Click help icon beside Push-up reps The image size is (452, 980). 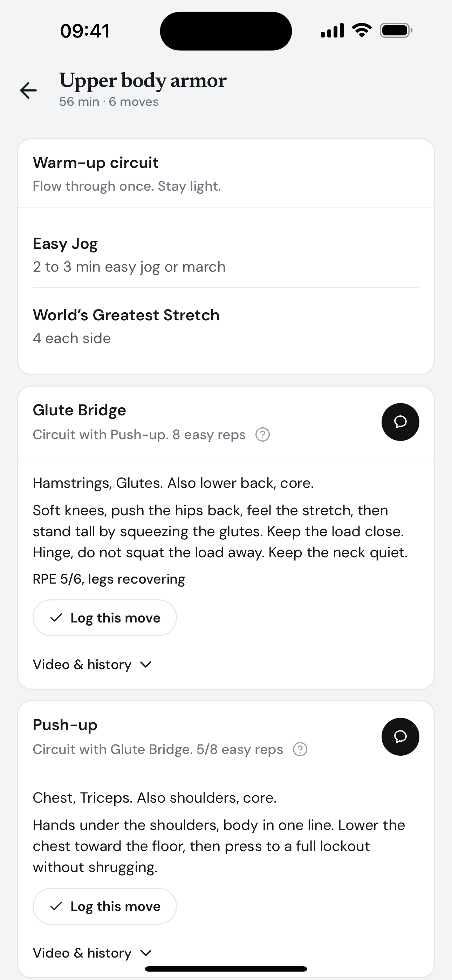[300, 749]
